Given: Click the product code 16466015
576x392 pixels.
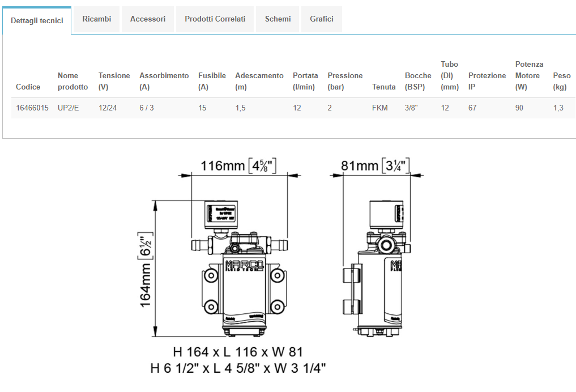Looking at the screenshot, I should pos(32,108).
